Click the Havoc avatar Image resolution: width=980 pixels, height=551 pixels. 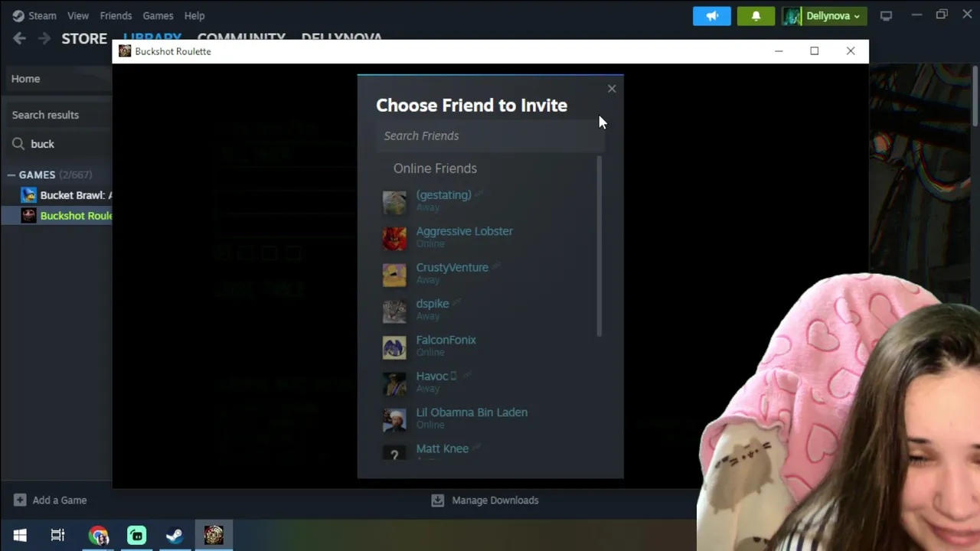[394, 383]
